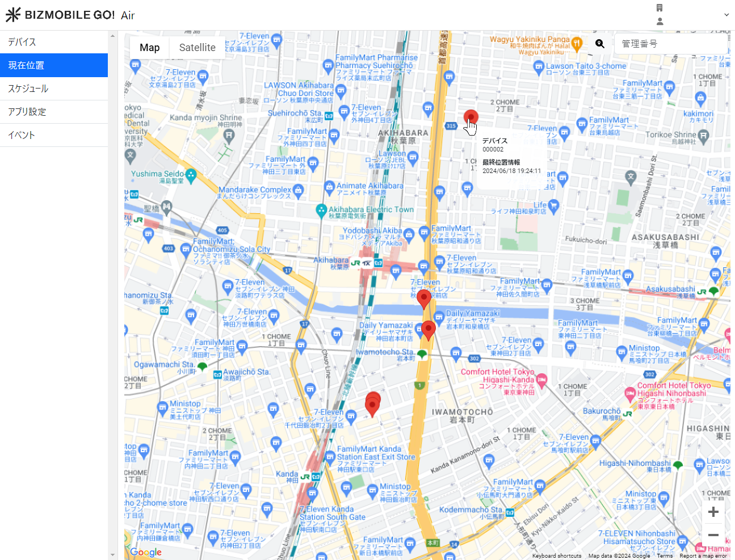Click the red device pin near Daily Yamazaki
This screenshot has width=735, height=560.
[429, 329]
